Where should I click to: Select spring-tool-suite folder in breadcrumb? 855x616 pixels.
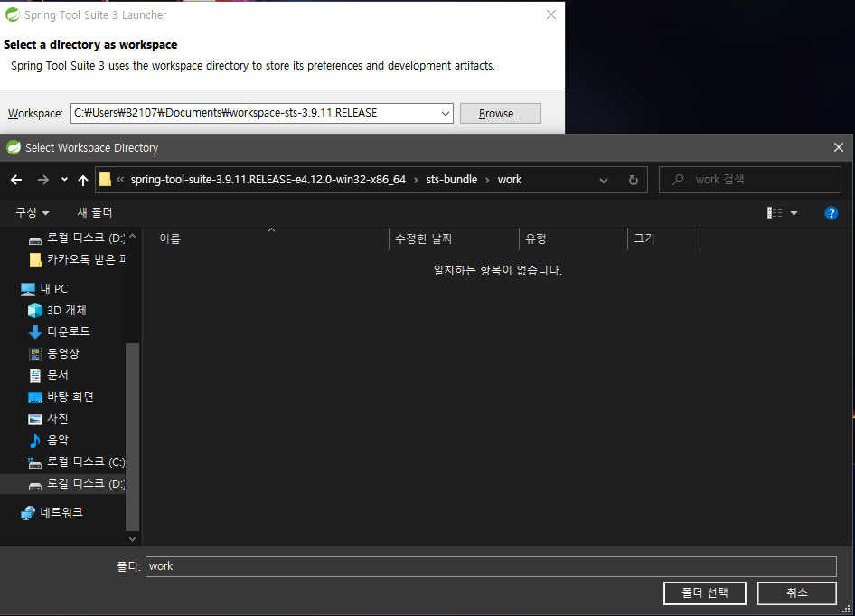point(268,180)
